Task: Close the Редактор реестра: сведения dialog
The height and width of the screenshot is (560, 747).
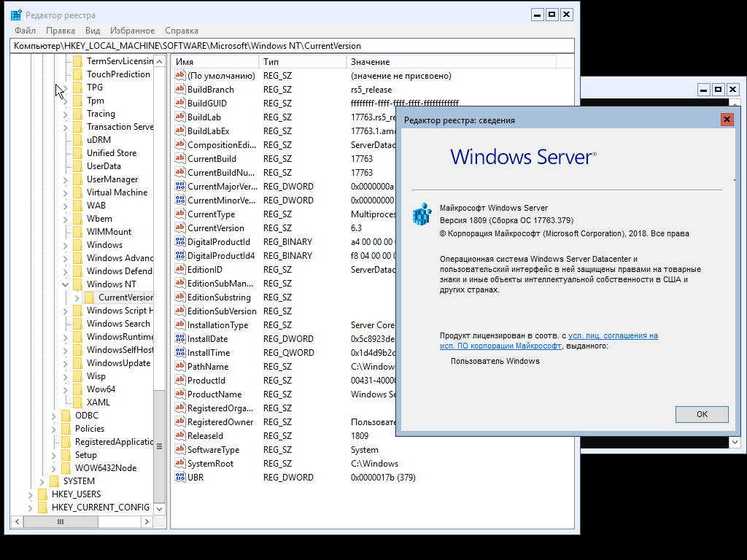Action: tap(727, 120)
